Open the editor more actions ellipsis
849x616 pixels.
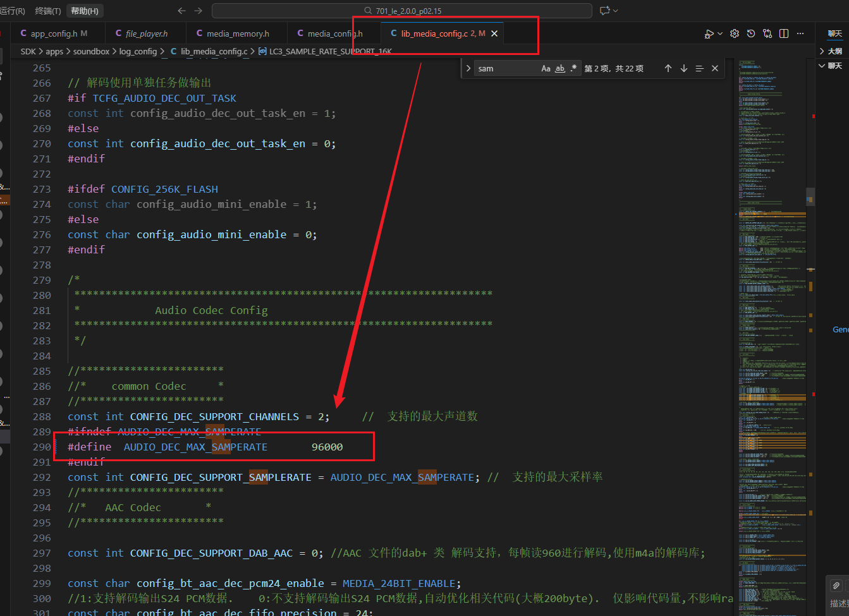(800, 33)
